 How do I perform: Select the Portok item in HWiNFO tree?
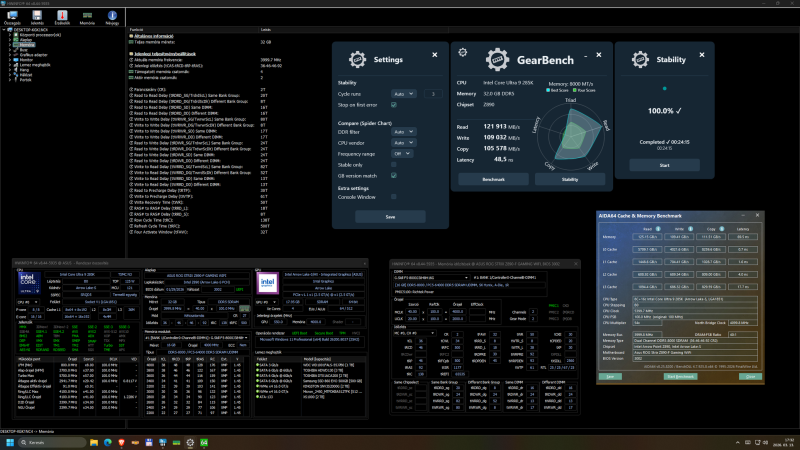coord(25,80)
